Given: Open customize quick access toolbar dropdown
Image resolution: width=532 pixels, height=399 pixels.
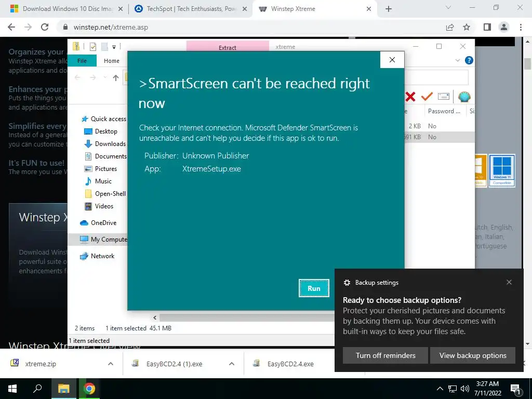Looking at the screenshot, I should 114,47.
